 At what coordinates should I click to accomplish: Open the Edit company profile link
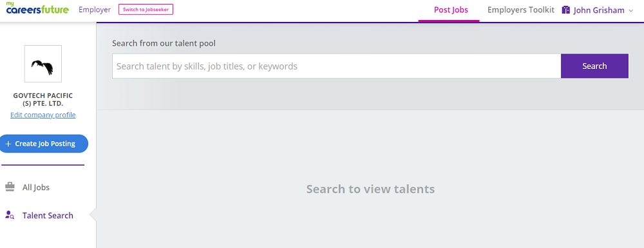click(43, 115)
